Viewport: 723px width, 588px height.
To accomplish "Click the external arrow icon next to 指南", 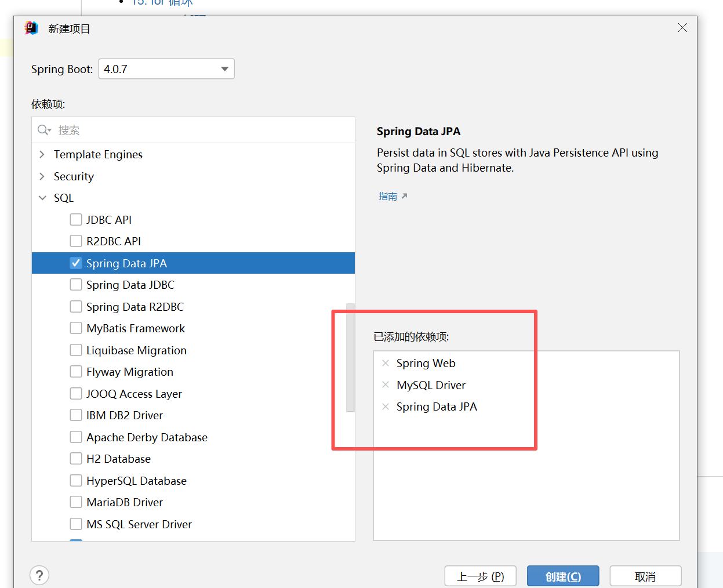I will point(404,196).
